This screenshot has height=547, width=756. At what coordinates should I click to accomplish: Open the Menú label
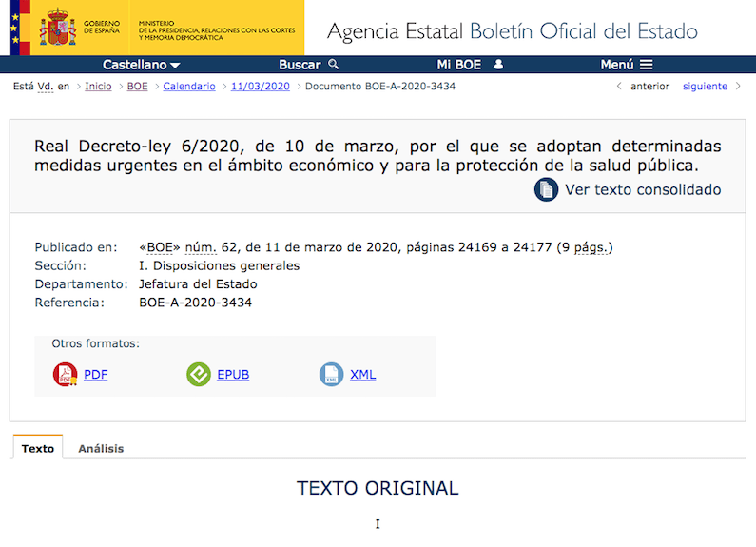[x=617, y=65]
